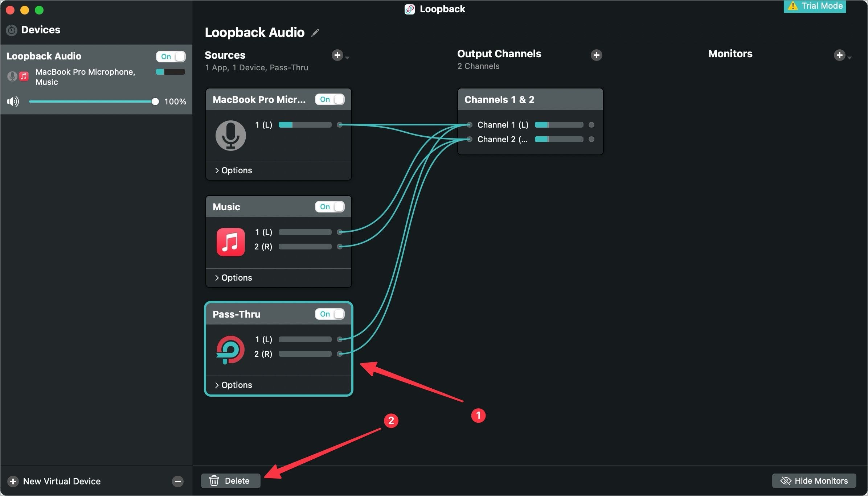Open Options for the Music source
This screenshot has height=496, width=868.
pyautogui.click(x=233, y=277)
